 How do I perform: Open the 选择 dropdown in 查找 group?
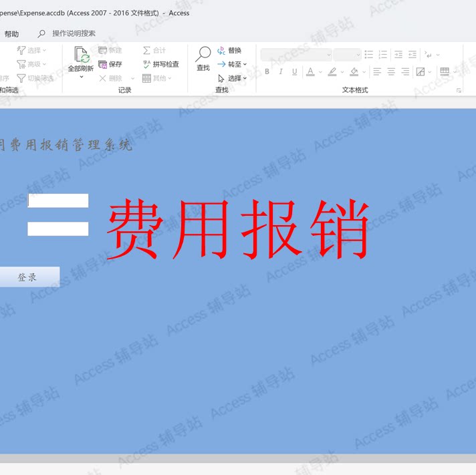(x=232, y=79)
